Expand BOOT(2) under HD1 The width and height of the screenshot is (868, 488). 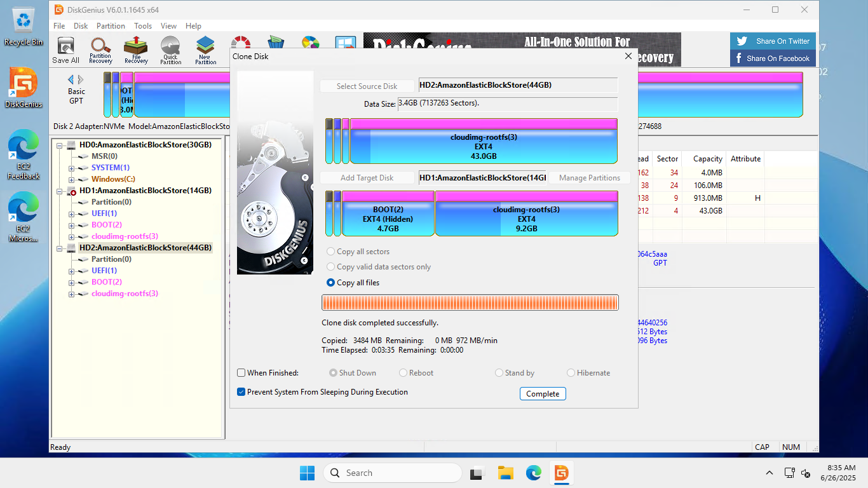click(x=72, y=225)
